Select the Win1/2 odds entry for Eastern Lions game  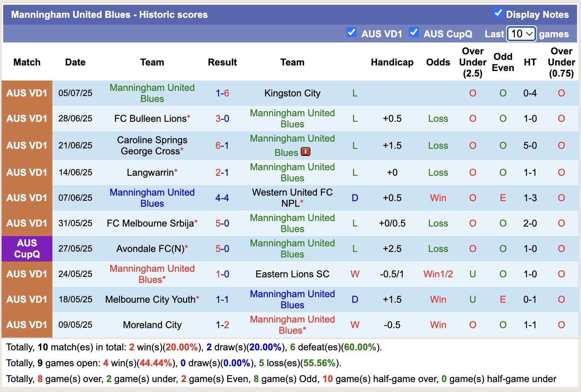[438, 274]
